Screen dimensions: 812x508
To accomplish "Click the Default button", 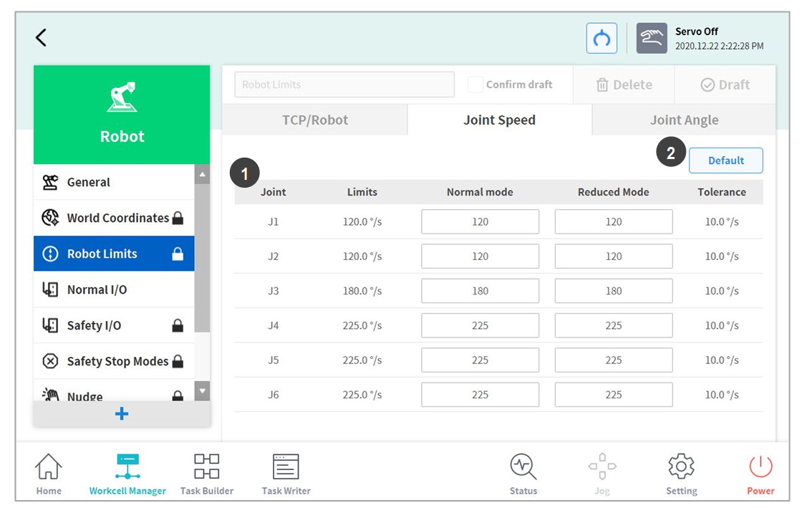I will pyautogui.click(x=725, y=160).
